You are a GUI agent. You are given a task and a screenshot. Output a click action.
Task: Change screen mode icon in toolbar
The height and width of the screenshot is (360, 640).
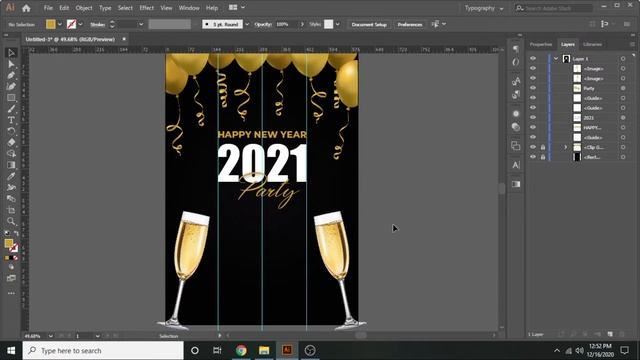11,278
